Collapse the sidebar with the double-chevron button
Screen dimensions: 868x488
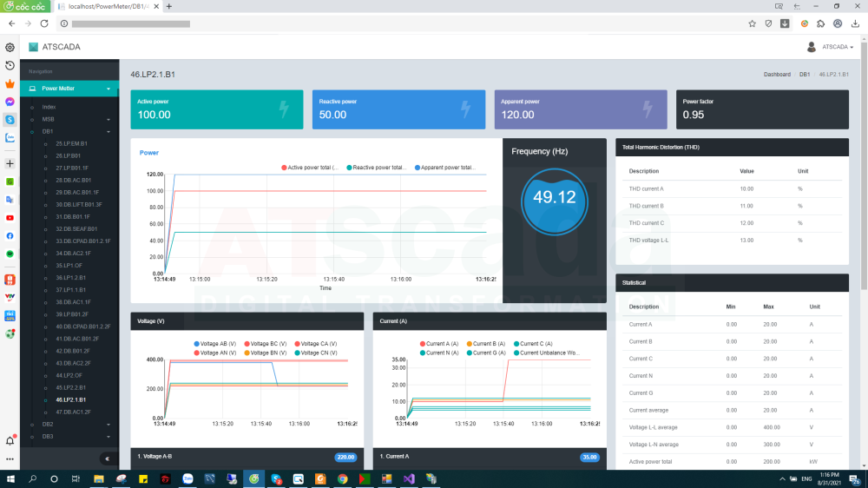click(107, 458)
